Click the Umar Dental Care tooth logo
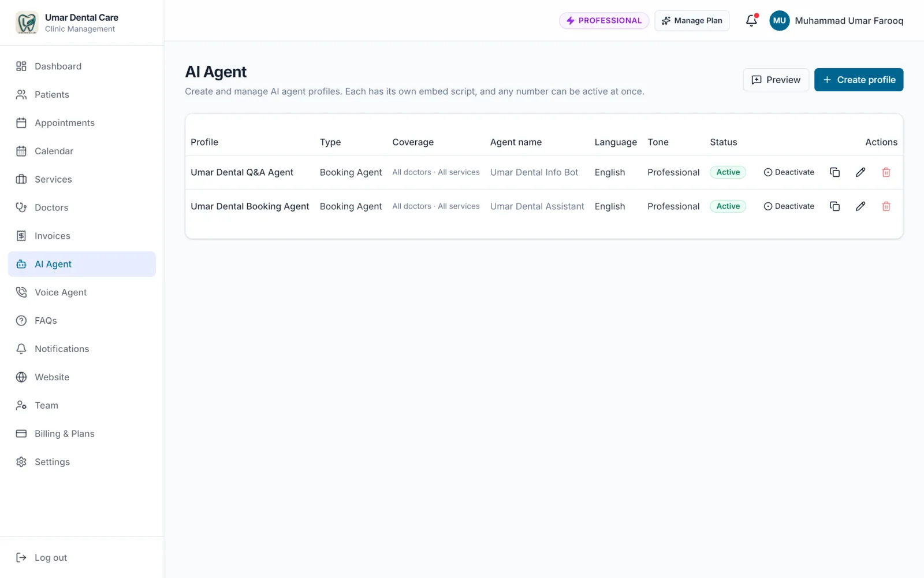 (x=27, y=23)
